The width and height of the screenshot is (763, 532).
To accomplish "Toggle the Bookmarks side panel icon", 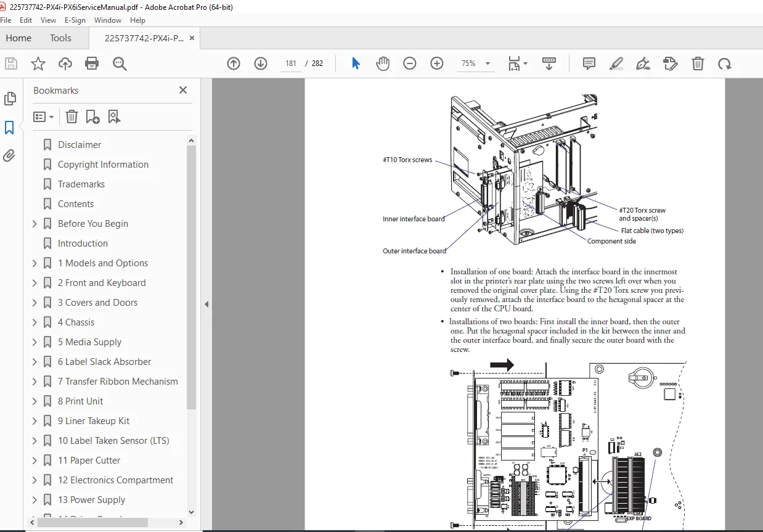I will point(10,128).
